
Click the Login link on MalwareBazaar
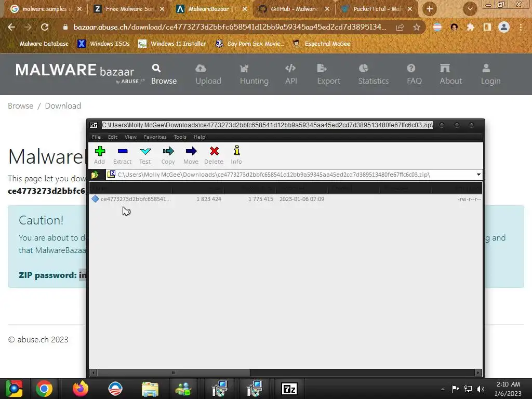(490, 74)
